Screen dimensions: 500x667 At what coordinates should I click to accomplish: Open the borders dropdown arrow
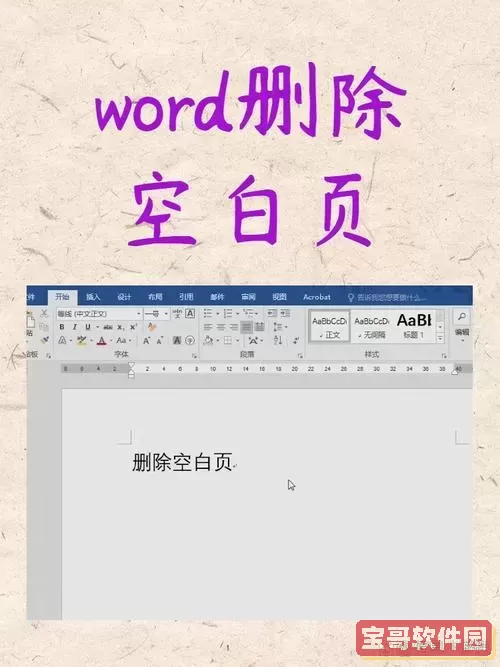[237, 340]
